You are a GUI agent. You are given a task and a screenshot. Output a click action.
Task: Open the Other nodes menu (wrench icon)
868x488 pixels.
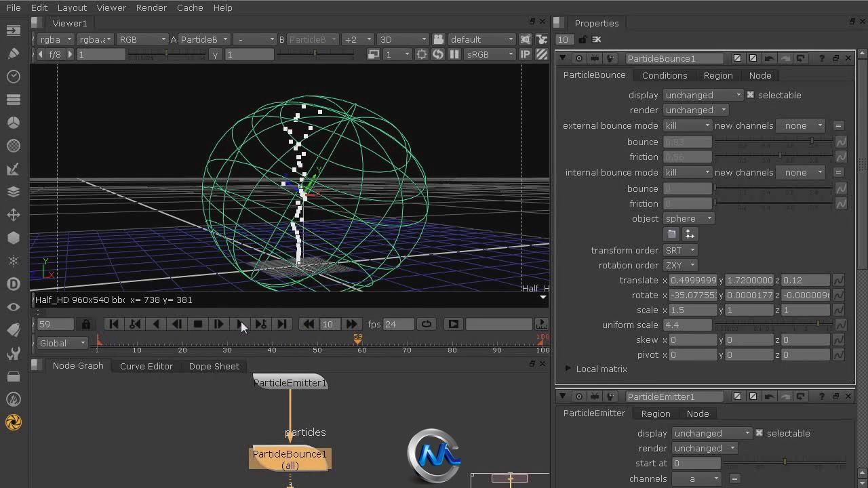pos(14,353)
